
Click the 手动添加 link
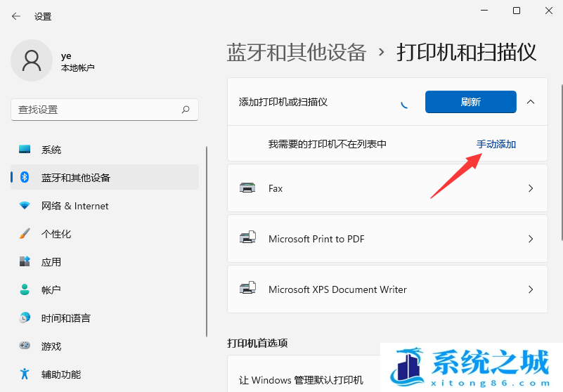point(496,144)
